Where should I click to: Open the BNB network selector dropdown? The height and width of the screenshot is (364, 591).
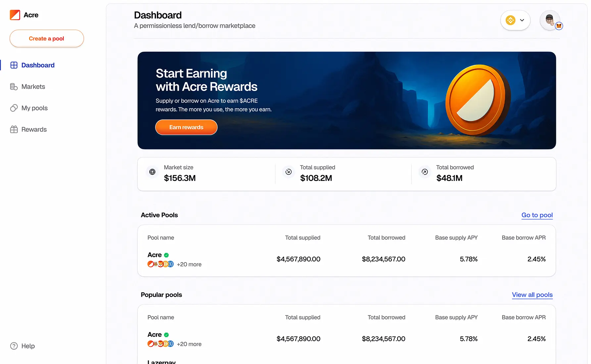pos(511,20)
